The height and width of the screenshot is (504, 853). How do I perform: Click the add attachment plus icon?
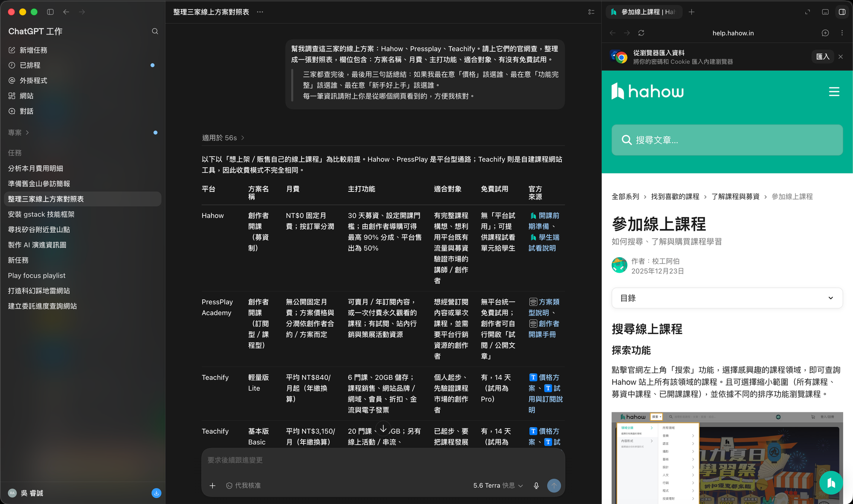pyautogui.click(x=212, y=485)
